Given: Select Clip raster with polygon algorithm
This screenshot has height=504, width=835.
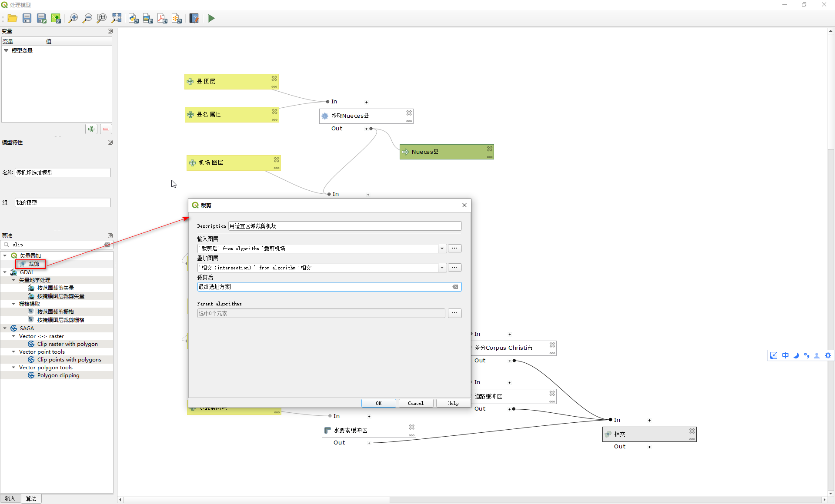Looking at the screenshot, I should tap(67, 344).
